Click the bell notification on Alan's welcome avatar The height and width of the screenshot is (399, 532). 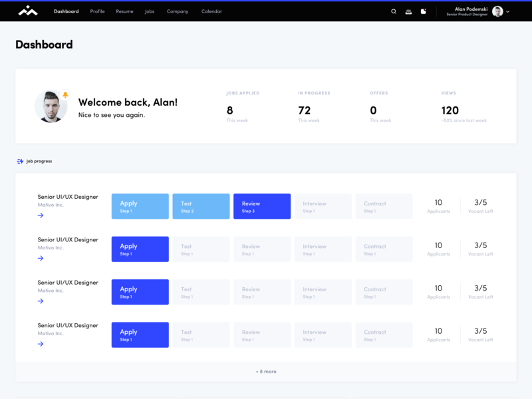64,95
